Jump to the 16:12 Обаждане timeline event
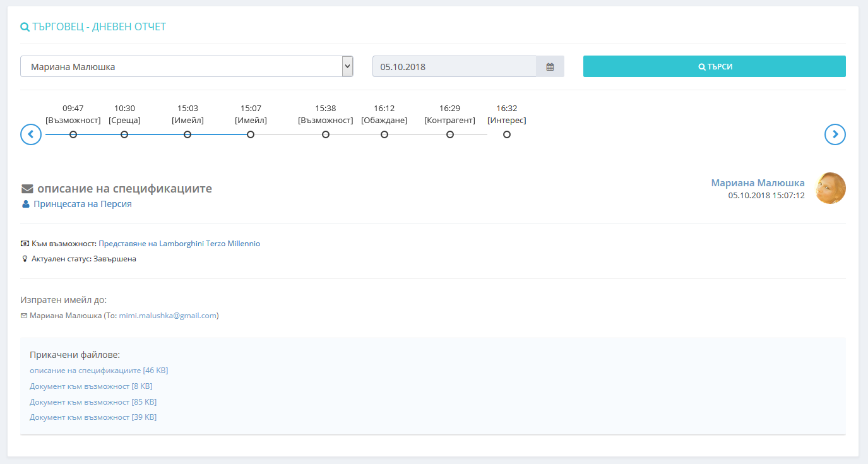Image resolution: width=868 pixels, height=464 pixels. coord(384,134)
